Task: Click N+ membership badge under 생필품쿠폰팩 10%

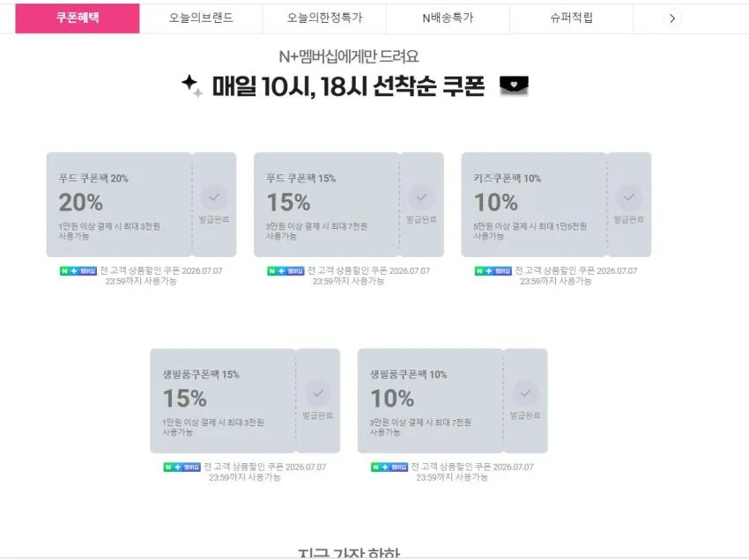Action: pos(389,467)
